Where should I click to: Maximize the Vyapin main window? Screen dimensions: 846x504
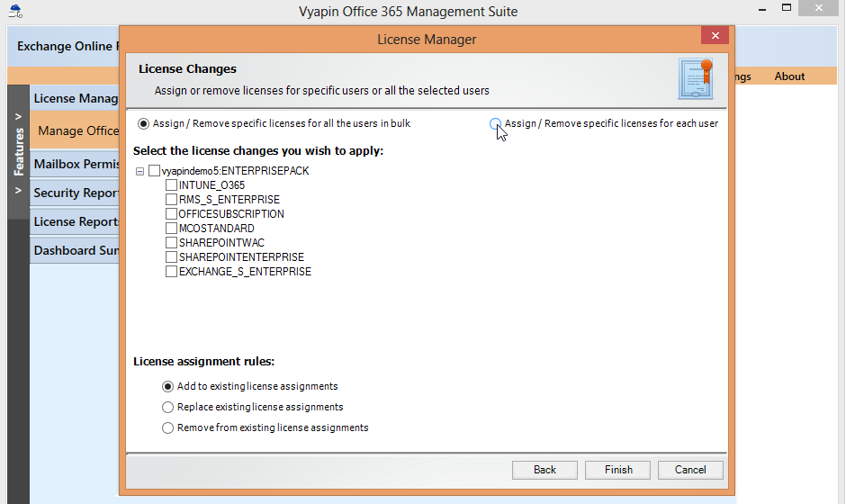point(786,8)
